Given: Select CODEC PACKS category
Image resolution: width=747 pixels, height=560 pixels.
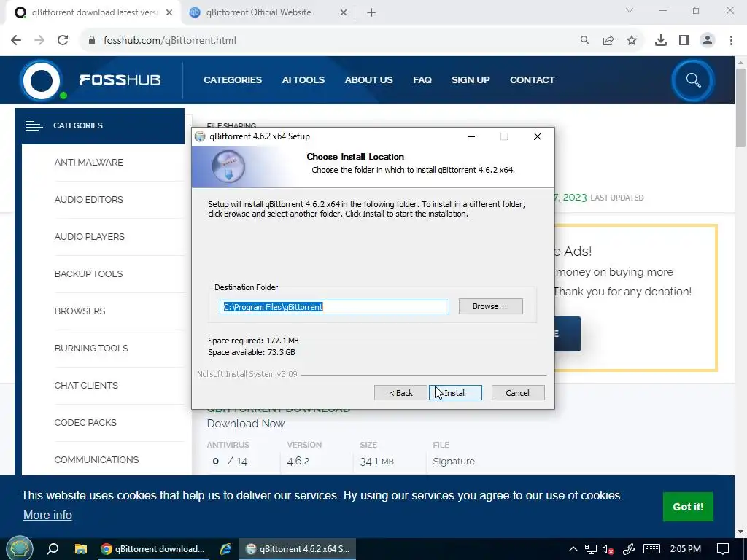Looking at the screenshot, I should click(85, 422).
